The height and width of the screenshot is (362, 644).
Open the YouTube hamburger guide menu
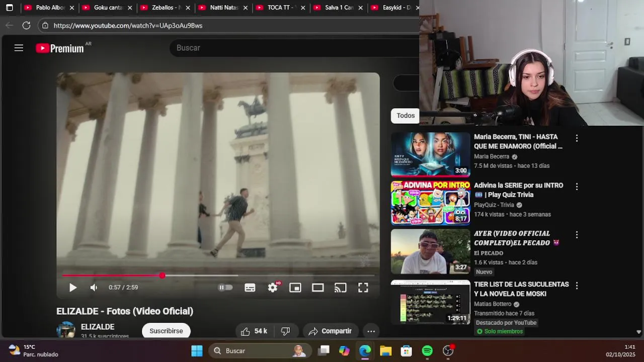[19, 48]
